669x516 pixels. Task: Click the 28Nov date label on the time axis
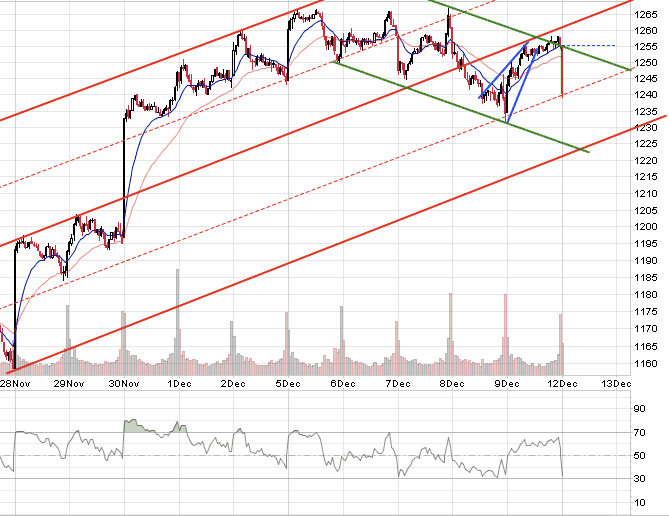click(15, 383)
